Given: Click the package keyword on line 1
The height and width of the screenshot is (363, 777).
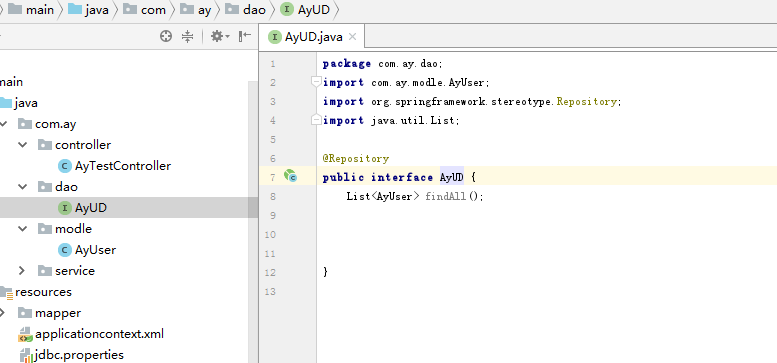Looking at the screenshot, I should click(x=346, y=64).
